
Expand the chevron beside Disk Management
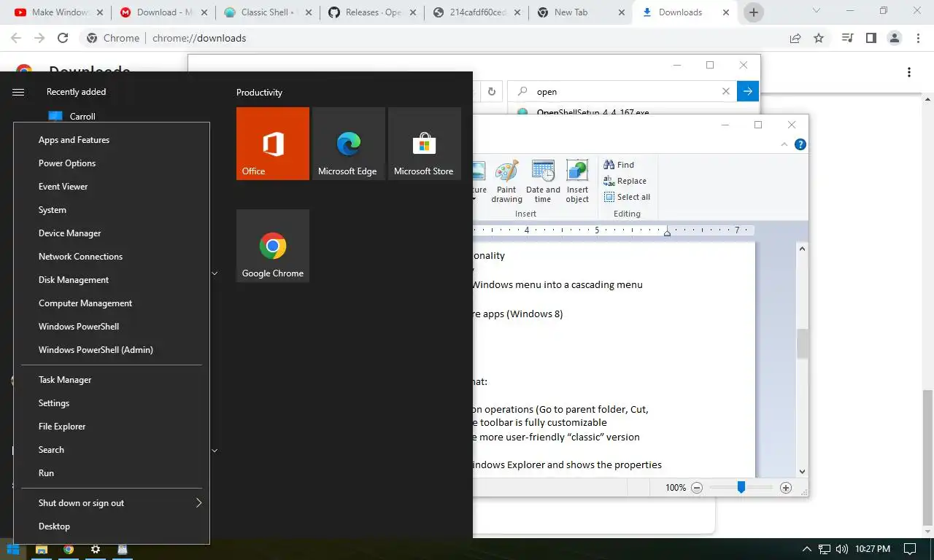[215, 273]
